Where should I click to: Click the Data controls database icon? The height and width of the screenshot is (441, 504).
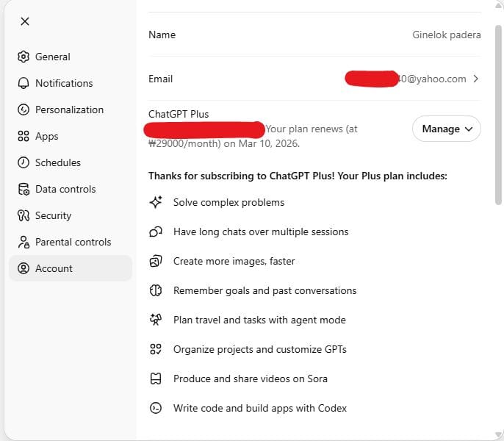23,189
